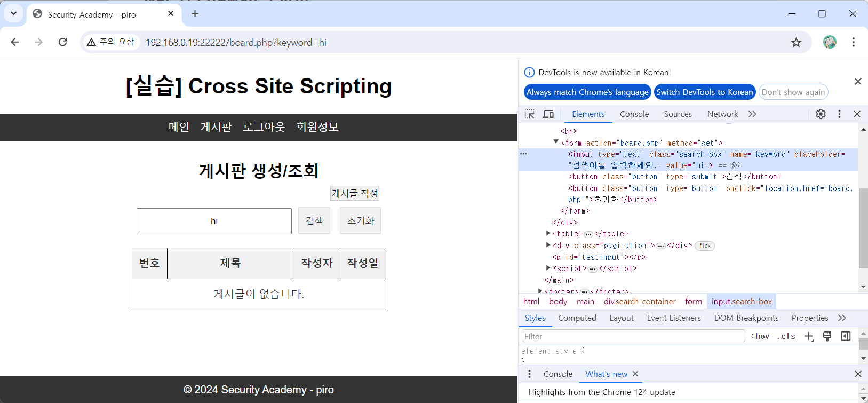Click the not secure warning chip
The image size is (868, 403).
click(110, 42)
